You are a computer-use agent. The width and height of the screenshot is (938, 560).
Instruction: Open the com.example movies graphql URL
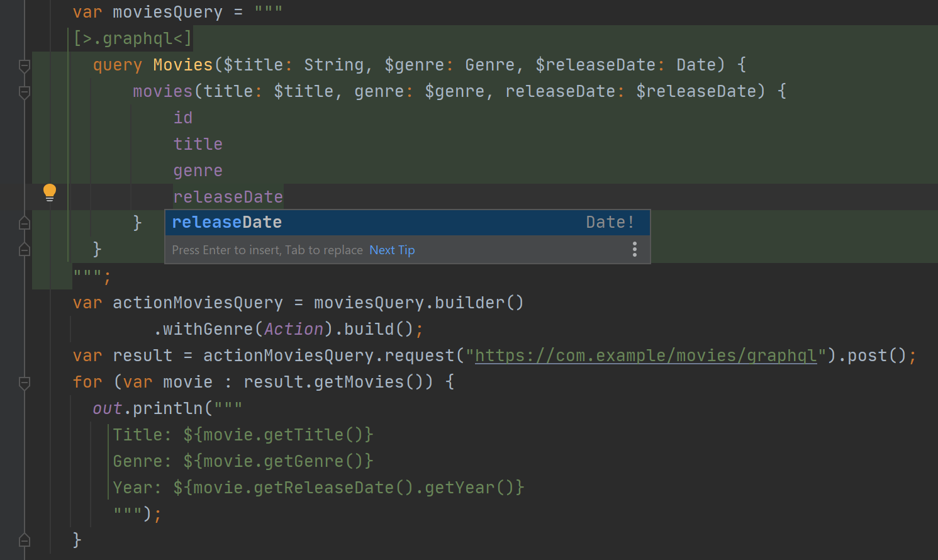[646, 356]
